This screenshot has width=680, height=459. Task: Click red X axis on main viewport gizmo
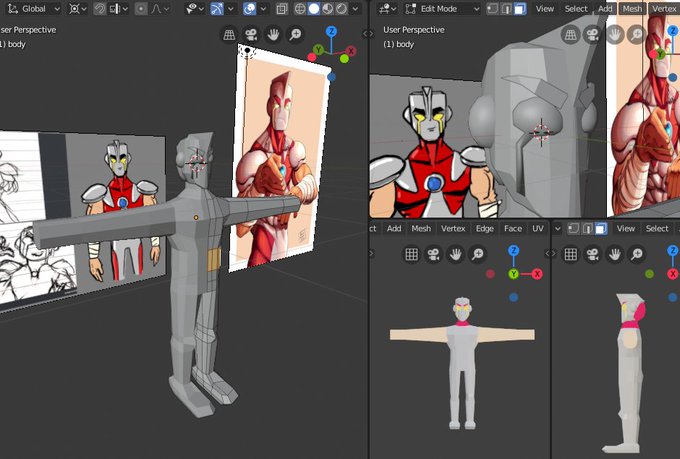351,51
